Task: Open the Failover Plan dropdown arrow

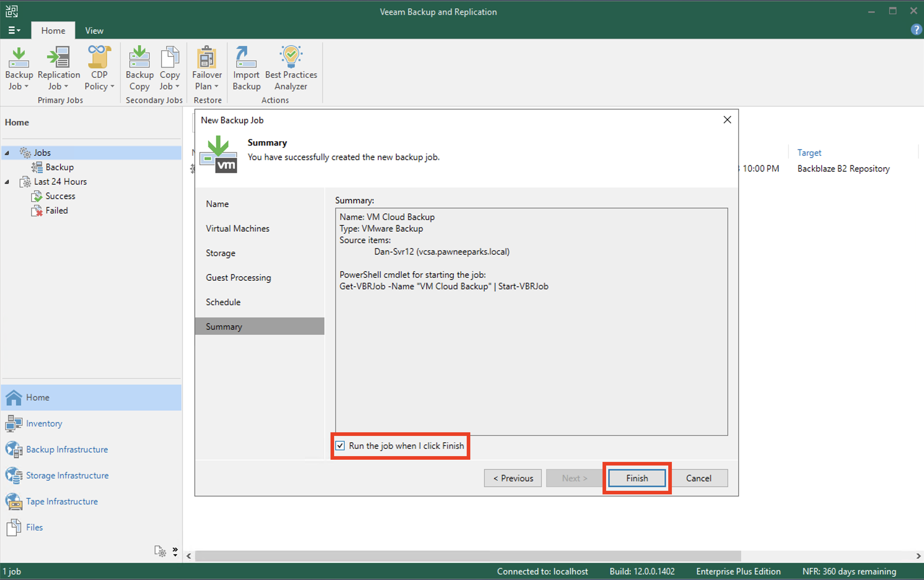Action: (x=216, y=86)
